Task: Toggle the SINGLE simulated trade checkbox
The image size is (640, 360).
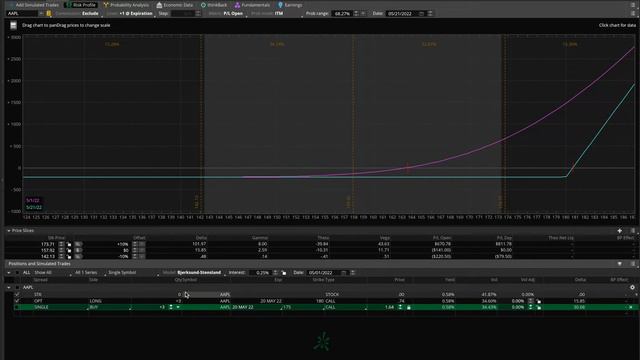Action: tap(17, 307)
